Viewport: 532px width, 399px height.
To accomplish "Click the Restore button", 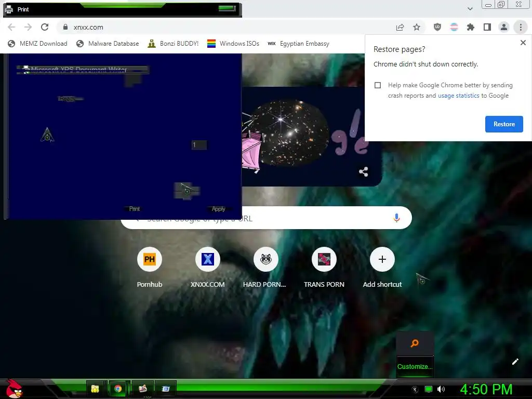I will 504,124.
